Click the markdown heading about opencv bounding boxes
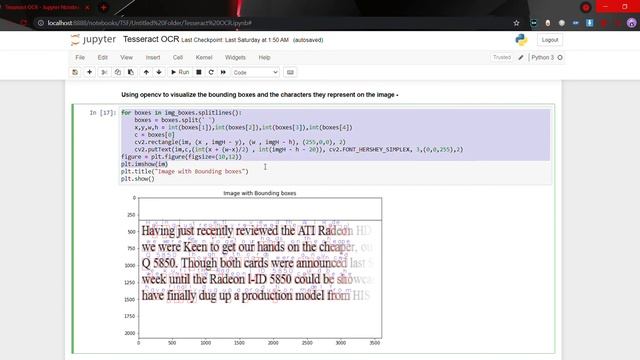 [260, 95]
